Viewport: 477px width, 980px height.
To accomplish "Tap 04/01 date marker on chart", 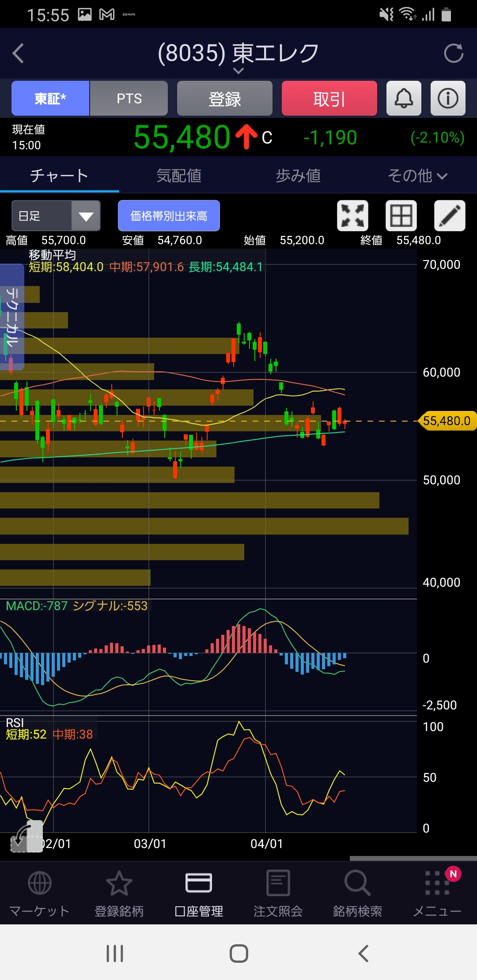I will 266,844.
